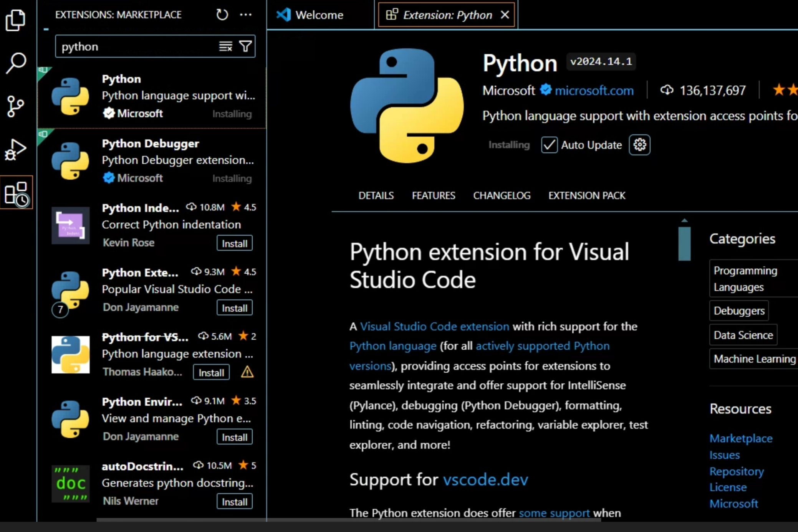Refresh the extensions marketplace list
Image resolution: width=798 pixels, height=532 pixels.
pos(222,15)
